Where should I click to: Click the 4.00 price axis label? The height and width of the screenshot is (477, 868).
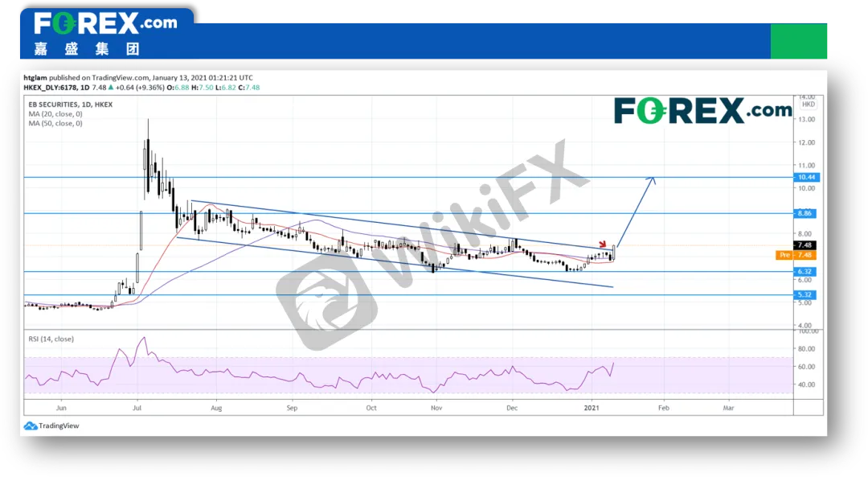(x=805, y=325)
